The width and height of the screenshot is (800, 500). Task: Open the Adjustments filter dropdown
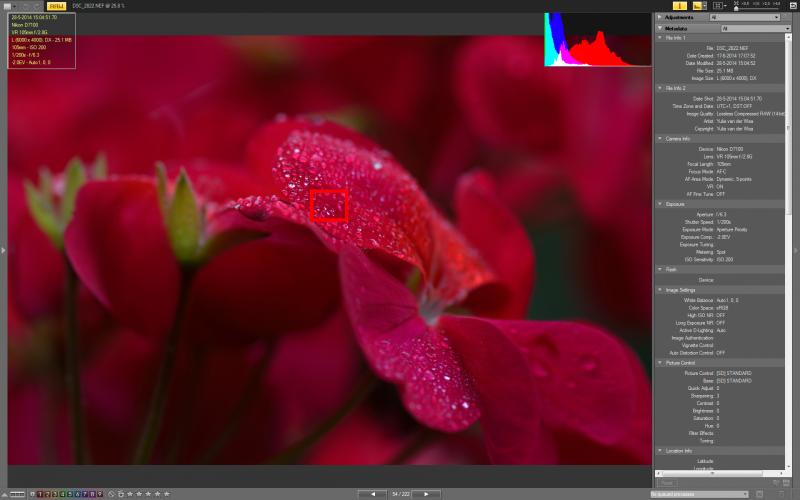[x=745, y=17]
